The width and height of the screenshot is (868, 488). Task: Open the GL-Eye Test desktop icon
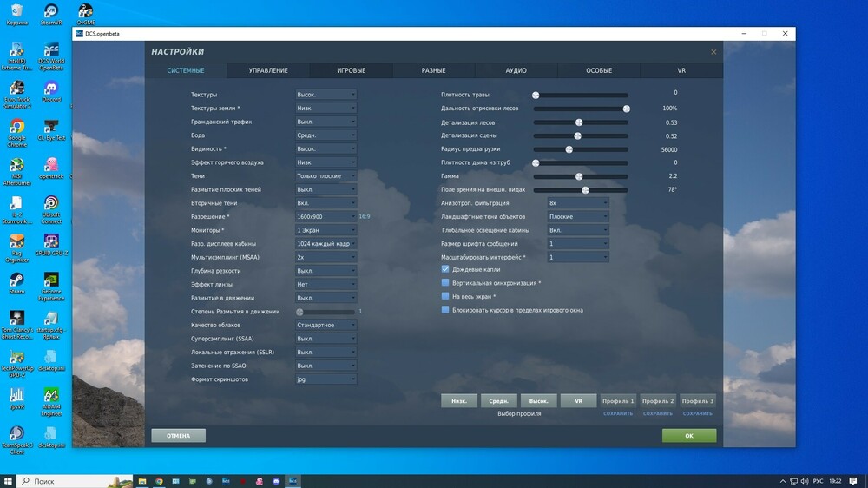[x=51, y=130]
